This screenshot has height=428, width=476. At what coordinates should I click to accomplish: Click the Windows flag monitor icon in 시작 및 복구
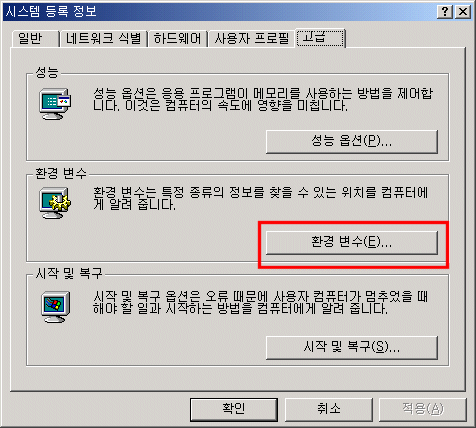56,307
